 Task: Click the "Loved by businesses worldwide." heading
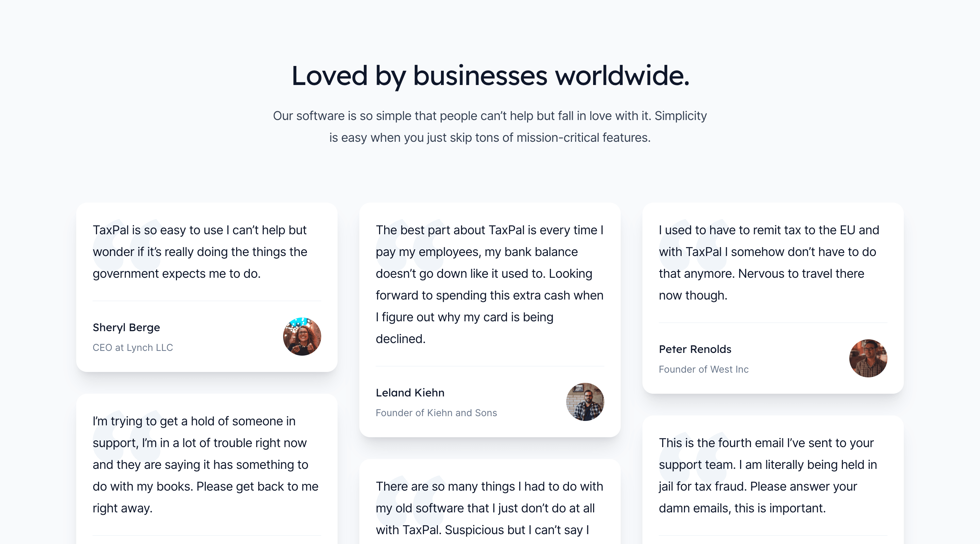pos(490,76)
